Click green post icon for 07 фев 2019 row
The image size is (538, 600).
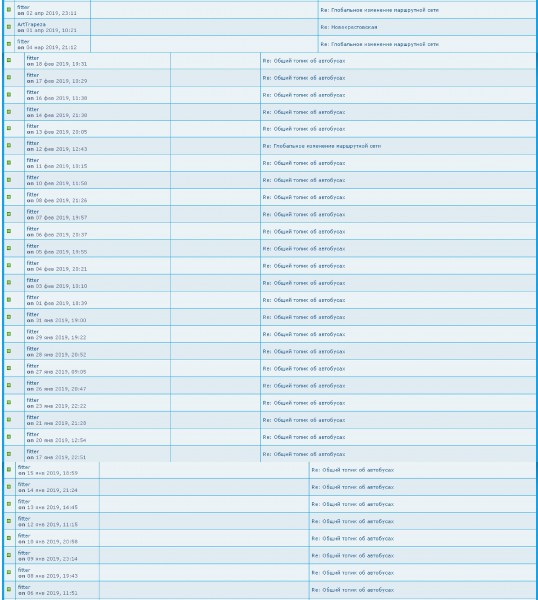point(9,214)
